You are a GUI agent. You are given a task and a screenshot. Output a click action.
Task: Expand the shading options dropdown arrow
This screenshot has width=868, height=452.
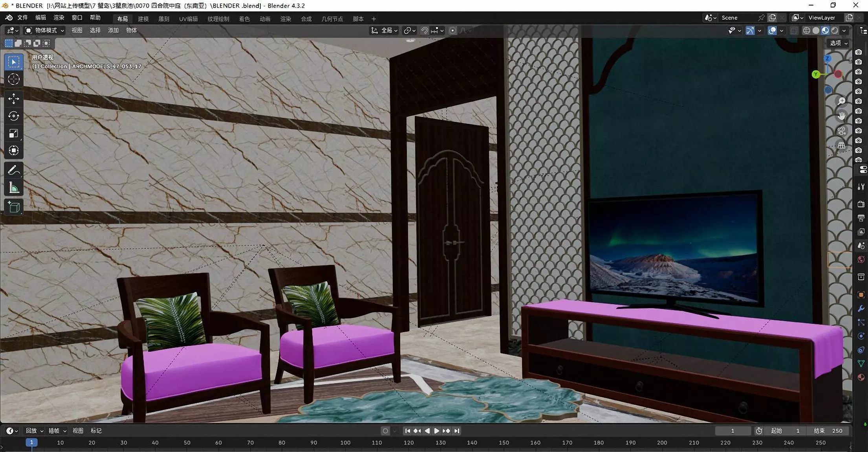844,30
